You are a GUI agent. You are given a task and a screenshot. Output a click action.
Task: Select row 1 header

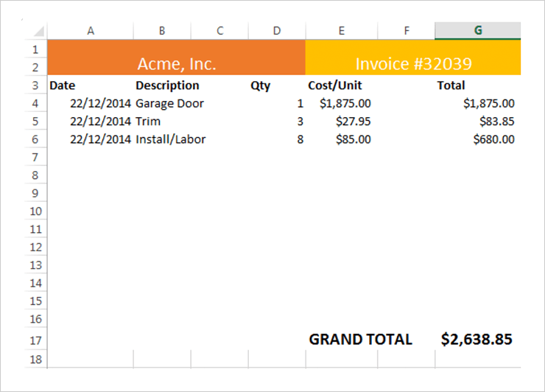tap(35, 49)
